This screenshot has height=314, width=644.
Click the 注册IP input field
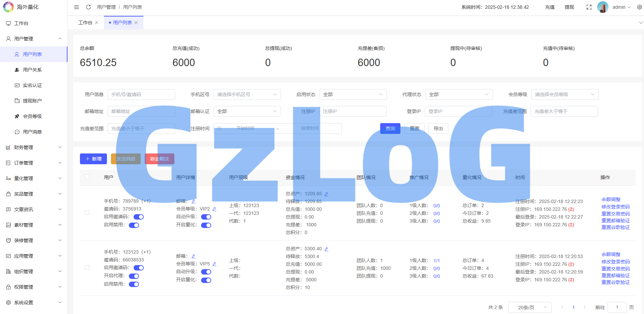[x=353, y=111]
